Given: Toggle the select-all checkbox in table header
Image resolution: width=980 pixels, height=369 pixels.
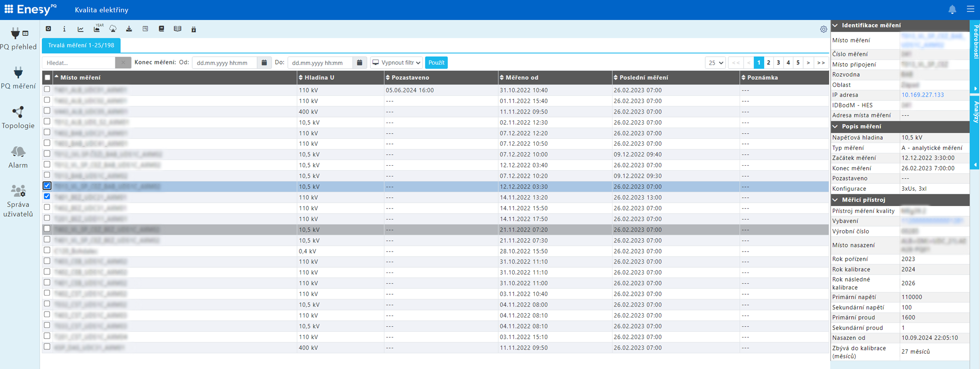Looking at the screenshot, I should point(47,78).
